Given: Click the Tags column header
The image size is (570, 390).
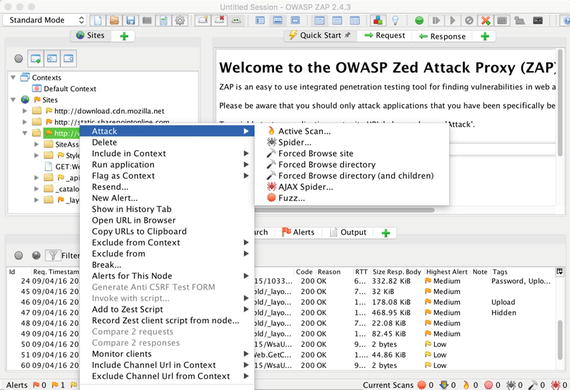Looking at the screenshot, I should click(500, 272).
